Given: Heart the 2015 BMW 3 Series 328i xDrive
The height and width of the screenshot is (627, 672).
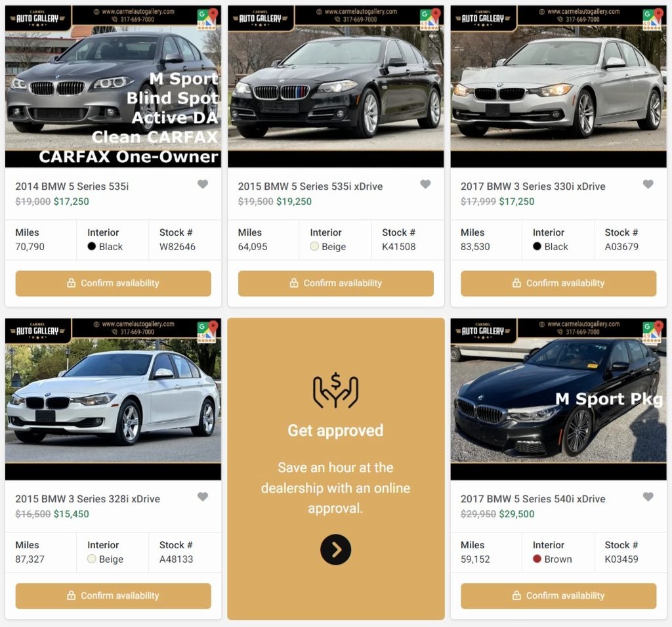Looking at the screenshot, I should pyautogui.click(x=203, y=496).
